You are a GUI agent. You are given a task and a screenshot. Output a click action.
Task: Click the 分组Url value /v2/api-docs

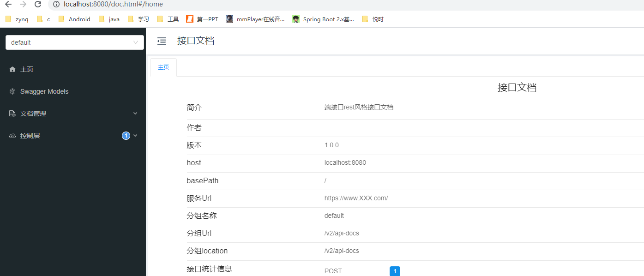pyautogui.click(x=342, y=233)
